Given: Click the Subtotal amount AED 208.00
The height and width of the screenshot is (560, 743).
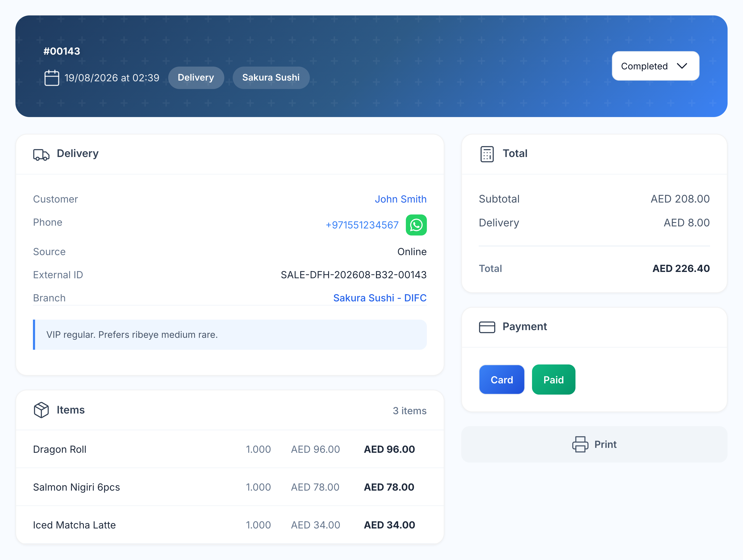Looking at the screenshot, I should [x=680, y=199].
